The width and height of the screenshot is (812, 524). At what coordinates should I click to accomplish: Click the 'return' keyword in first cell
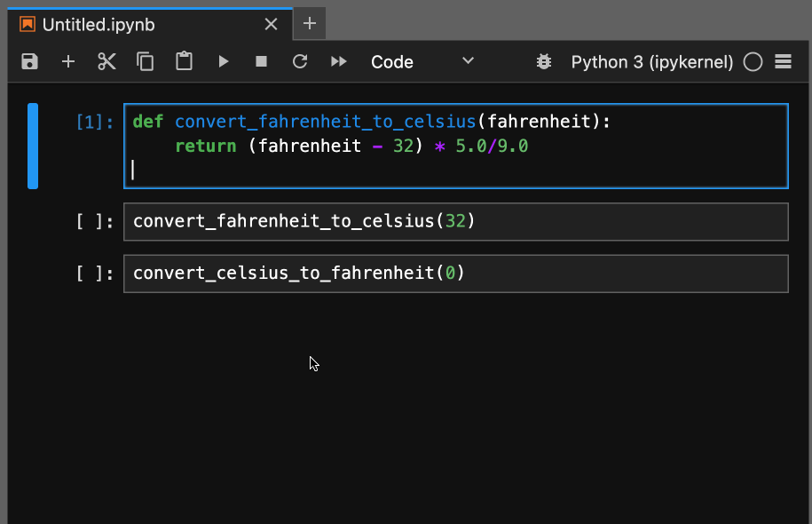point(206,147)
